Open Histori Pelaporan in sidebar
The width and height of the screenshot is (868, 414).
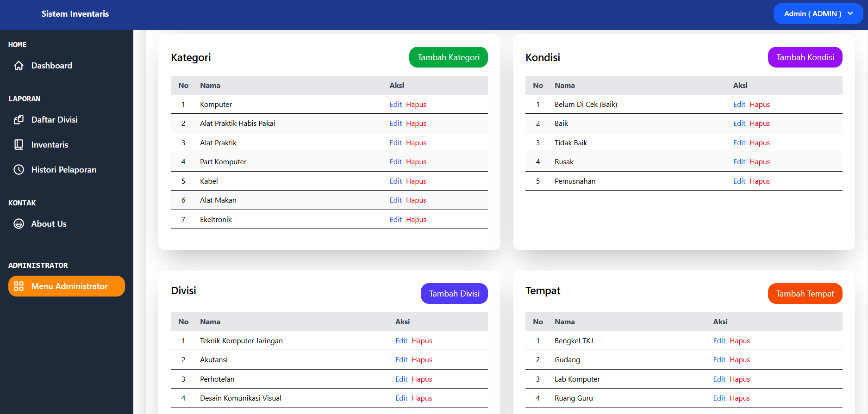[67, 170]
